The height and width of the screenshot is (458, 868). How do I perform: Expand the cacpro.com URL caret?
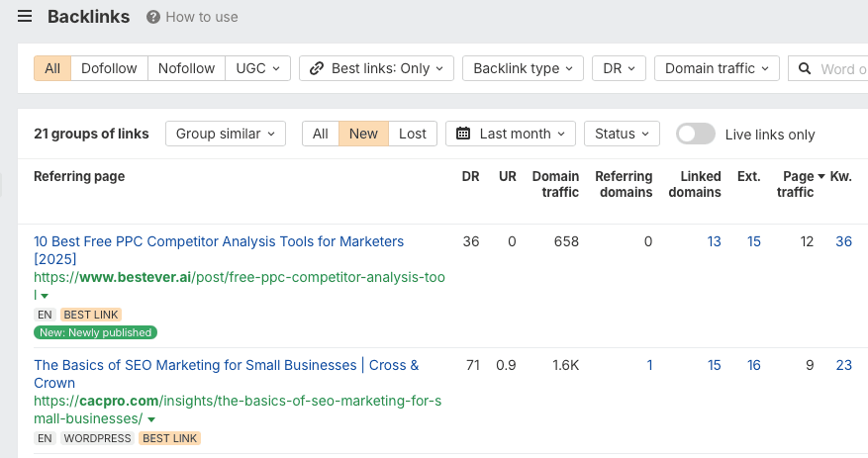(151, 419)
